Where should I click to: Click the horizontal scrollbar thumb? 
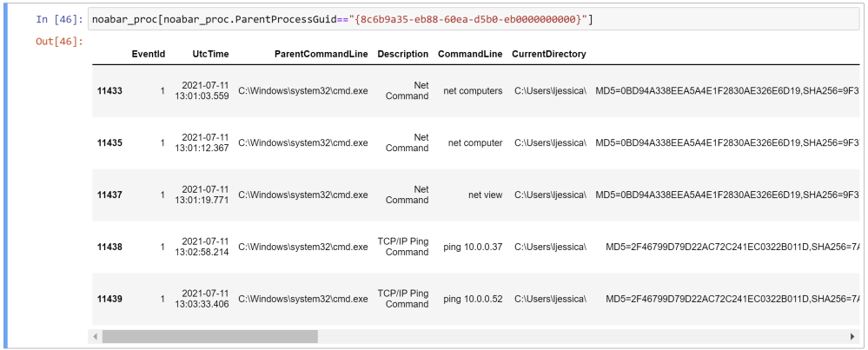point(209,336)
